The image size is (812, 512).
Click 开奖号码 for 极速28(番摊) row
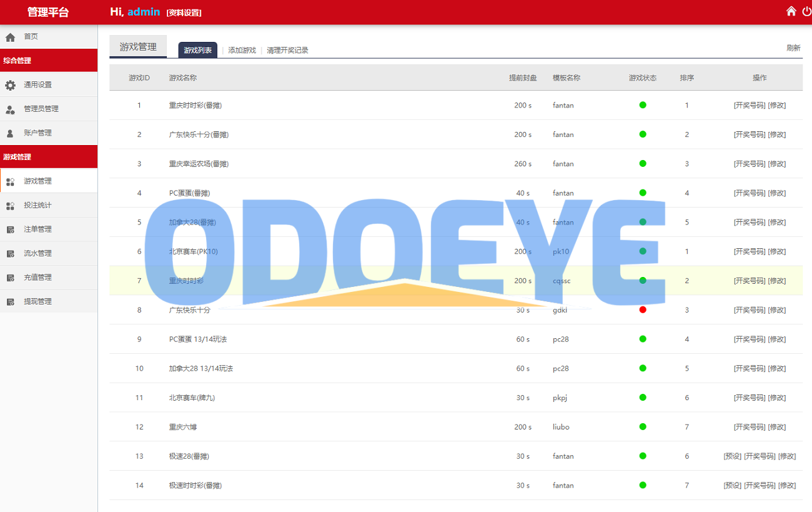760,456
